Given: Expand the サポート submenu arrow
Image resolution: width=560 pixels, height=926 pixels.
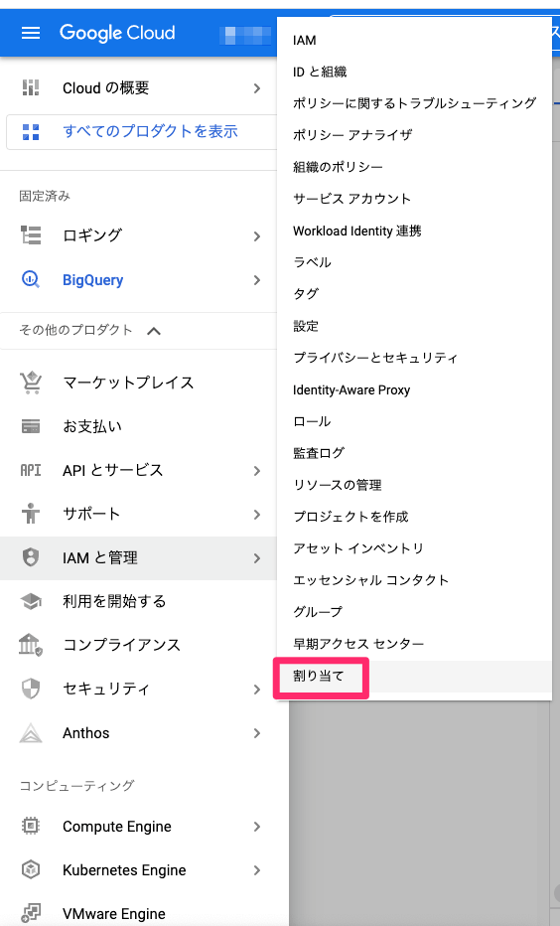Looking at the screenshot, I should [x=257, y=515].
